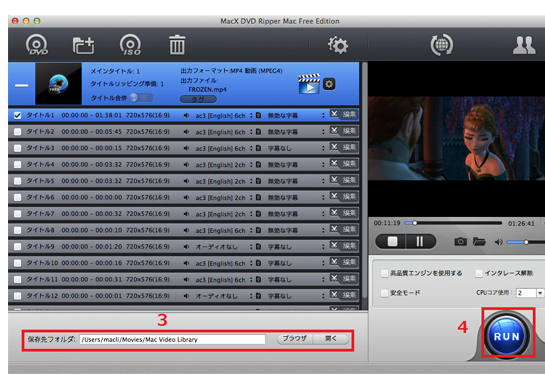This screenshot has height=388, width=545.
Task: Click 開く open folder button
Action: tap(331, 339)
